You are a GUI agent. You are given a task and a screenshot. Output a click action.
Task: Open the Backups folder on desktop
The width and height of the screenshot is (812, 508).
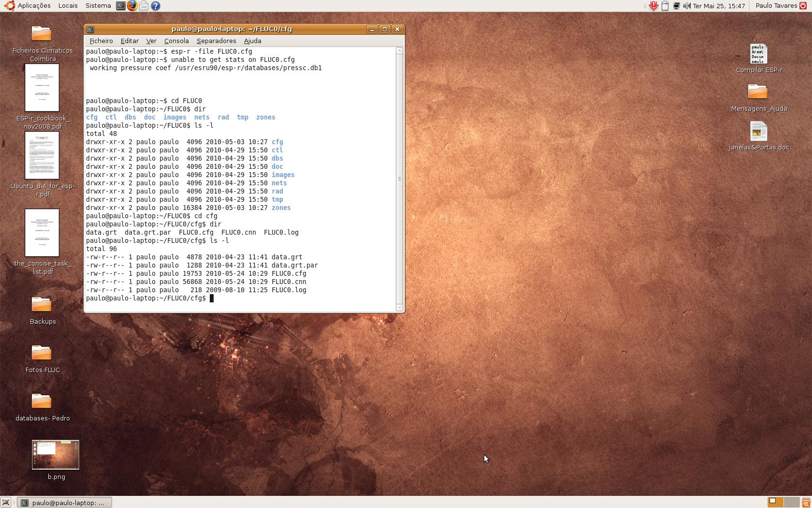coord(42,305)
